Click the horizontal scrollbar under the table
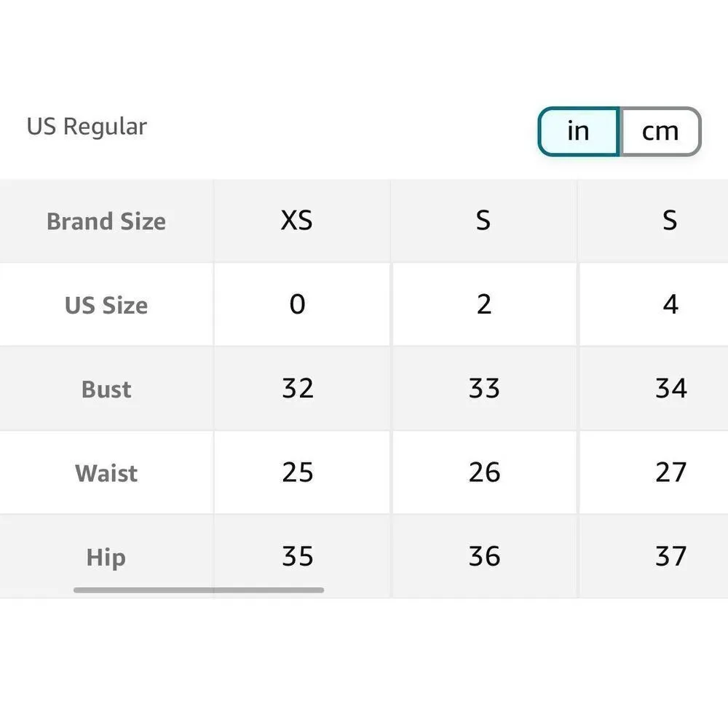This screenshot has height=728, width=728. tap(199, 590)
